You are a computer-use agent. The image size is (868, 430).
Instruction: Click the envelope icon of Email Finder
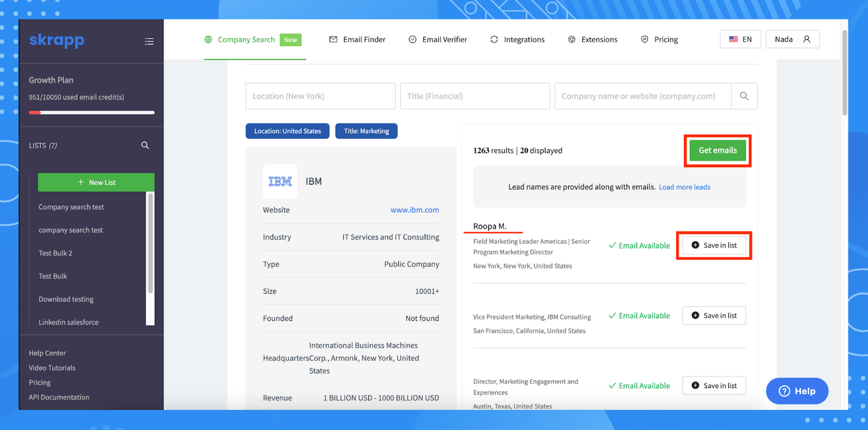334,40
